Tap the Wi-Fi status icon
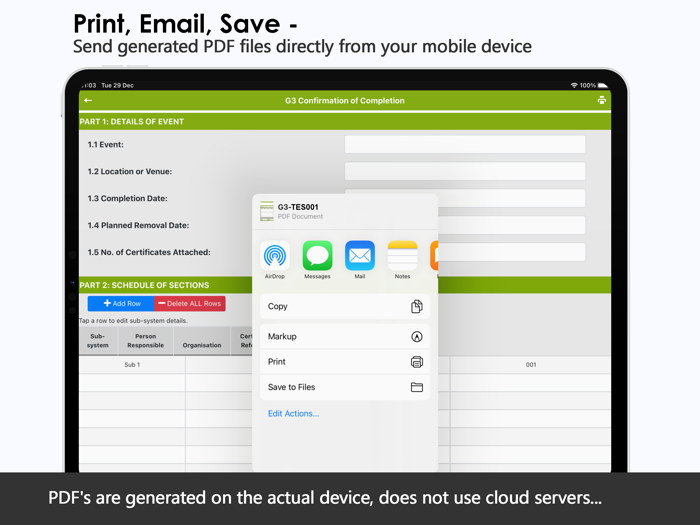This screenshot has width=700, height=525. click(x=574, y=85)
